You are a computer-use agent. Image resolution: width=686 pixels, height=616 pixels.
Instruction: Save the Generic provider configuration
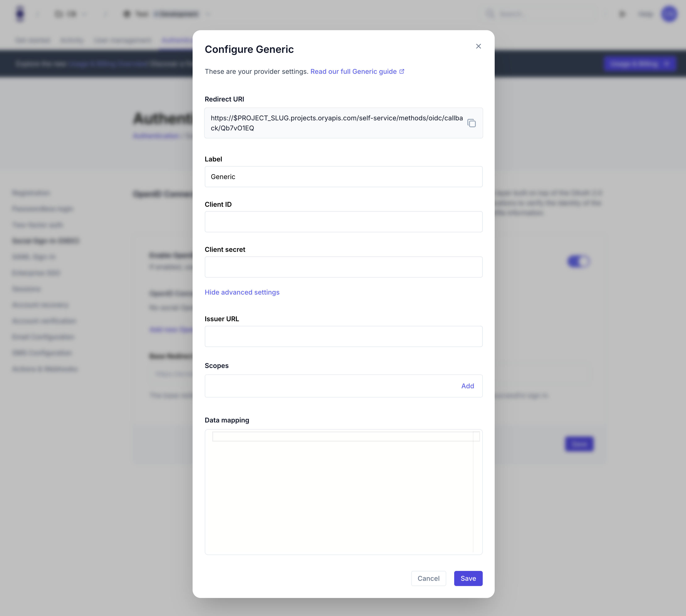pyautogui.click(x=468, y=578)
